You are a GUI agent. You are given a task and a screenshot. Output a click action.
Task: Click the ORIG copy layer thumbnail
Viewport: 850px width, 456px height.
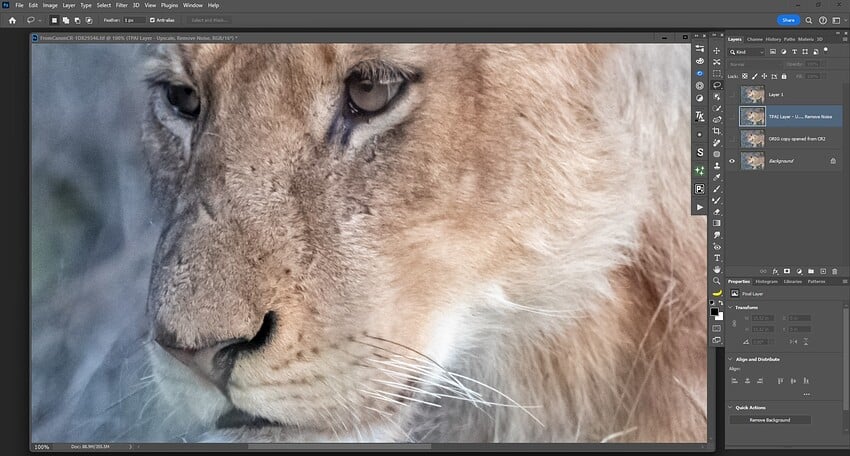(x=752, y=139)
